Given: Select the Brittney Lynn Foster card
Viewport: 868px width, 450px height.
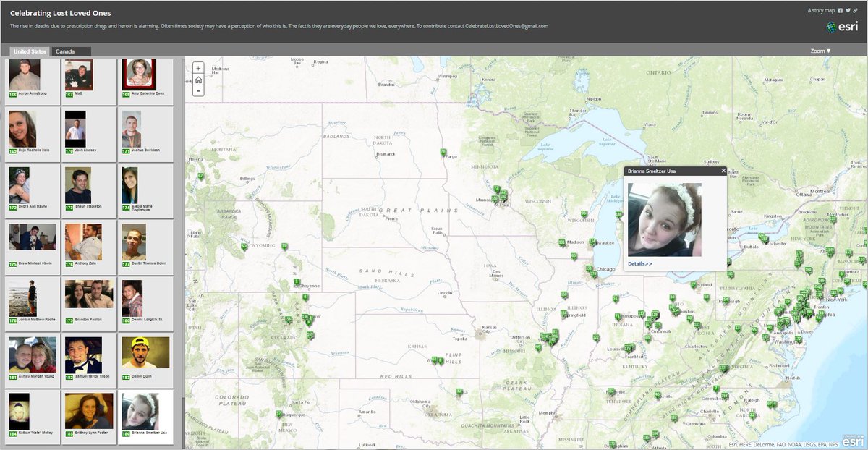Looking at the screenshot, I should click(89, 416).
